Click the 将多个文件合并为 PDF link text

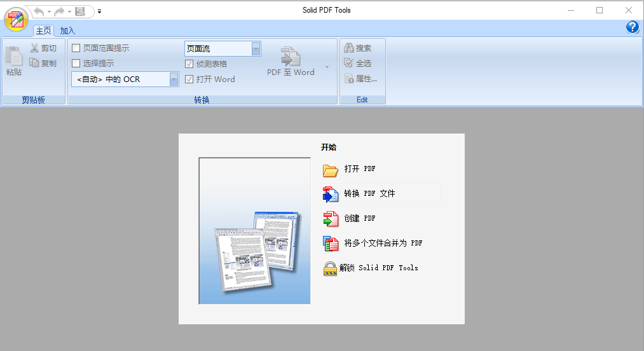coord(383,243)
